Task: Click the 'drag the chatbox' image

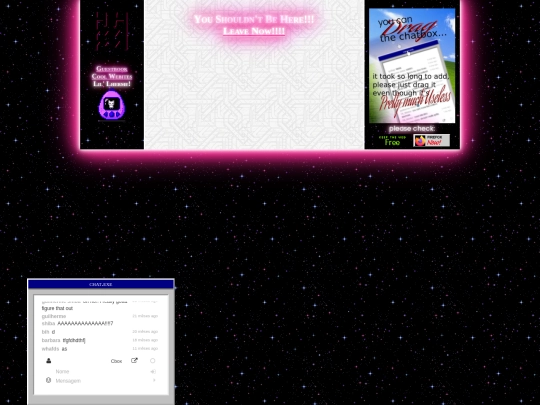Action: pyautogui.click(x=412, y=65)
